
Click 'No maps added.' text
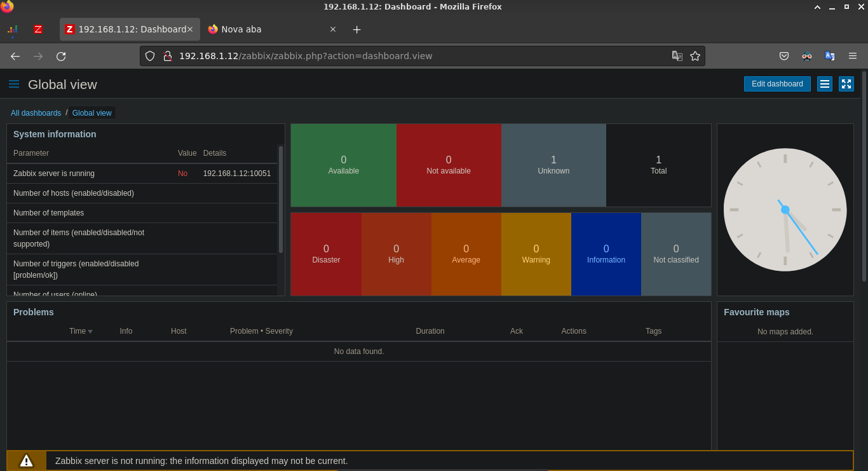coord(785,332)
